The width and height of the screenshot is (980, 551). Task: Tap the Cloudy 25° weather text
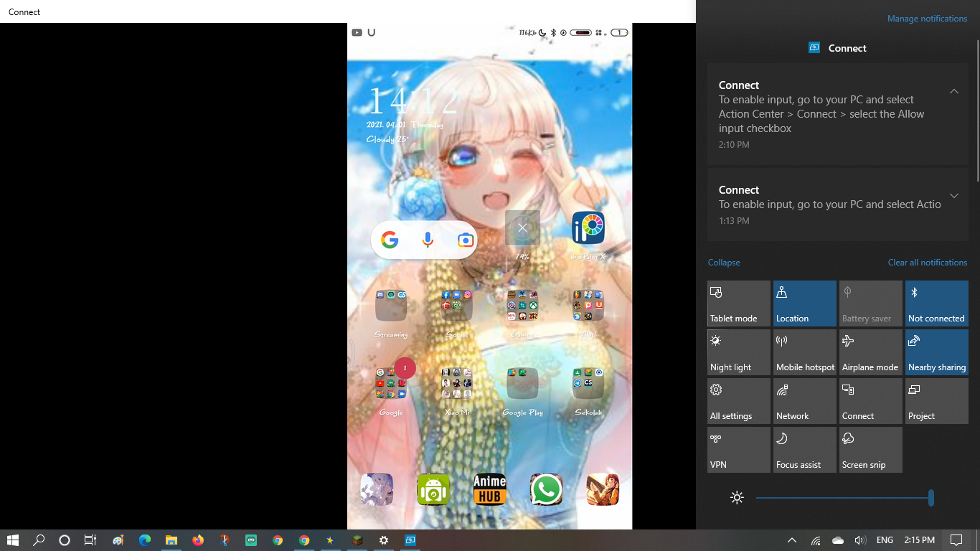pyautogui.click(x=387, y=139)
